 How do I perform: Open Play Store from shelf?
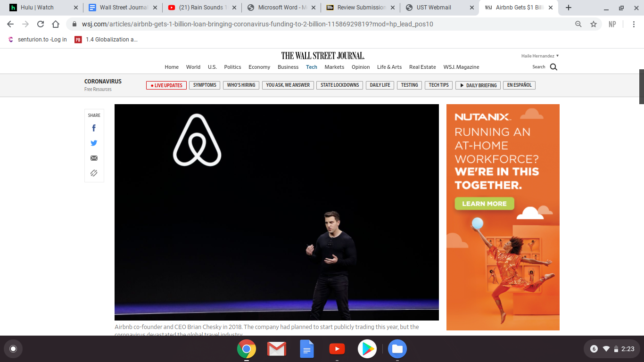pos(367,349)
